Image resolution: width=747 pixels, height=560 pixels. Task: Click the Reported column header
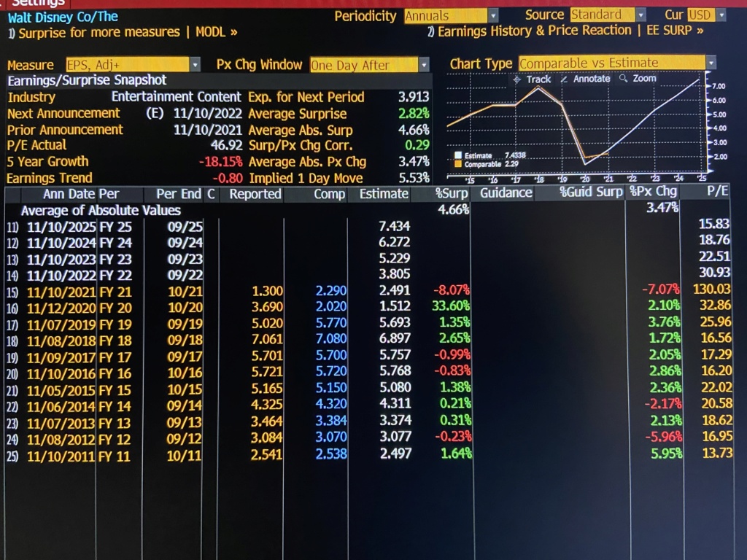255,194
